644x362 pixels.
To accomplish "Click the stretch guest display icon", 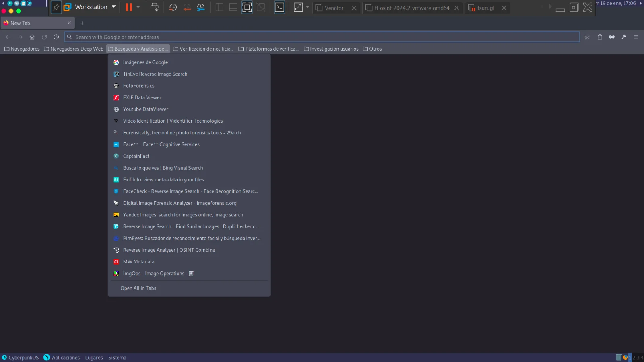I will 298,7.
